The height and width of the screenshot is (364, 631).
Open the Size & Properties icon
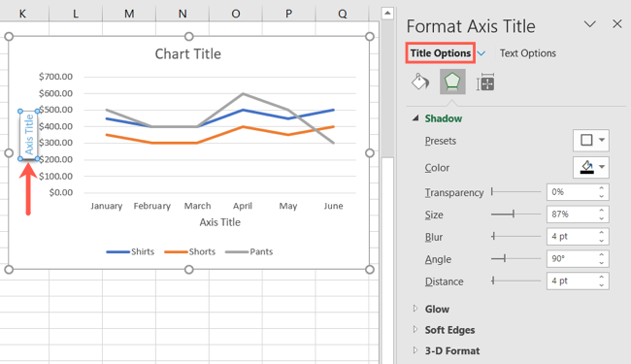pyautogui.click(x=485, y=83)
